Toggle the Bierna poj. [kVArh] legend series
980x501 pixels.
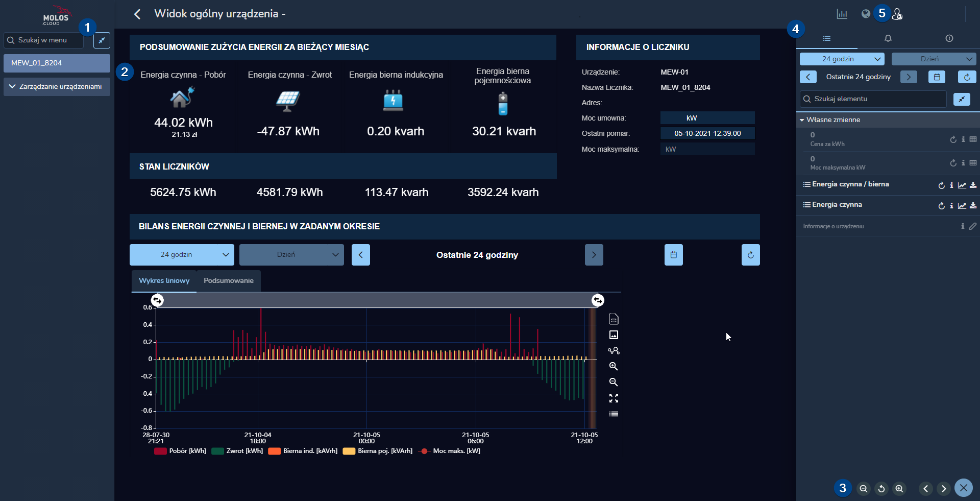[x=378, y=451]
